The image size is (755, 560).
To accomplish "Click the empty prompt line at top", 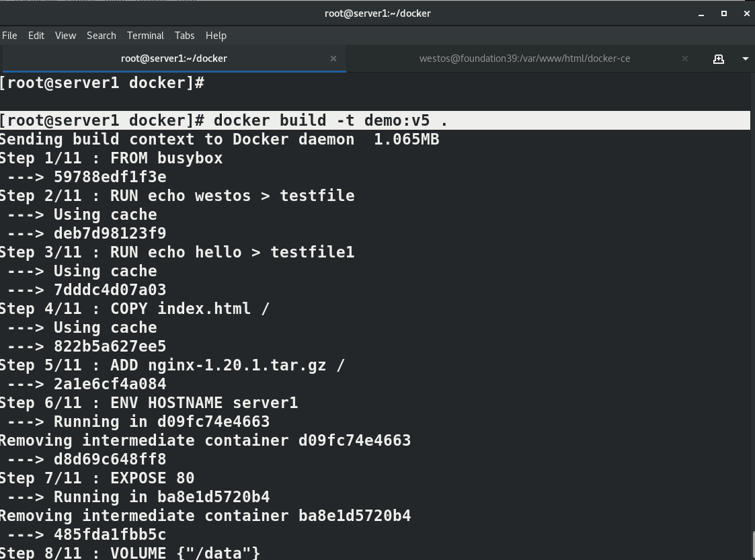I will (x=102, y=83).
